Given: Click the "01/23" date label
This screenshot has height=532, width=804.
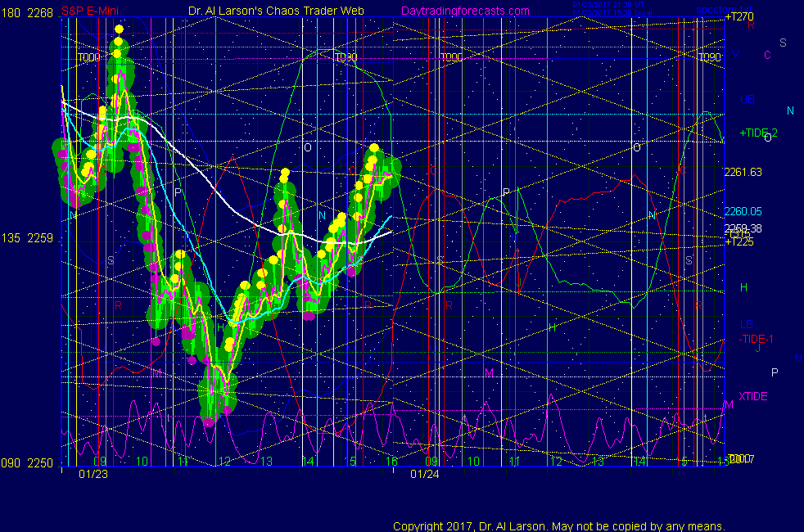Looking at the screenshot, I should 93,474.
